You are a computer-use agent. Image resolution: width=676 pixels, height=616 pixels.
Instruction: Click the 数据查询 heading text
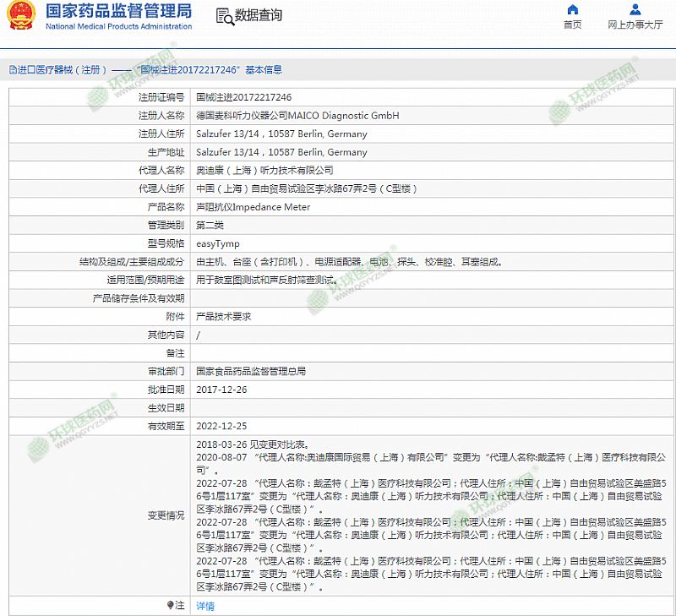(259, 16)
